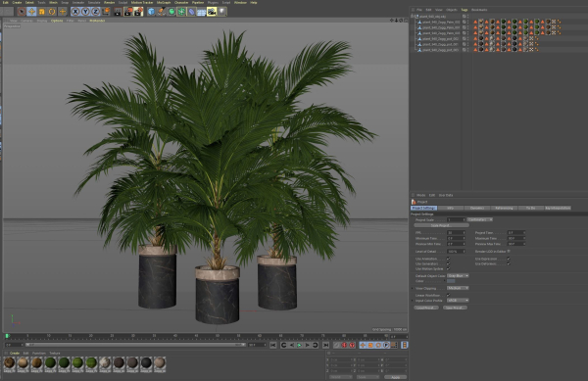
Task: Click the FPS input field
Action: [456, 233]
